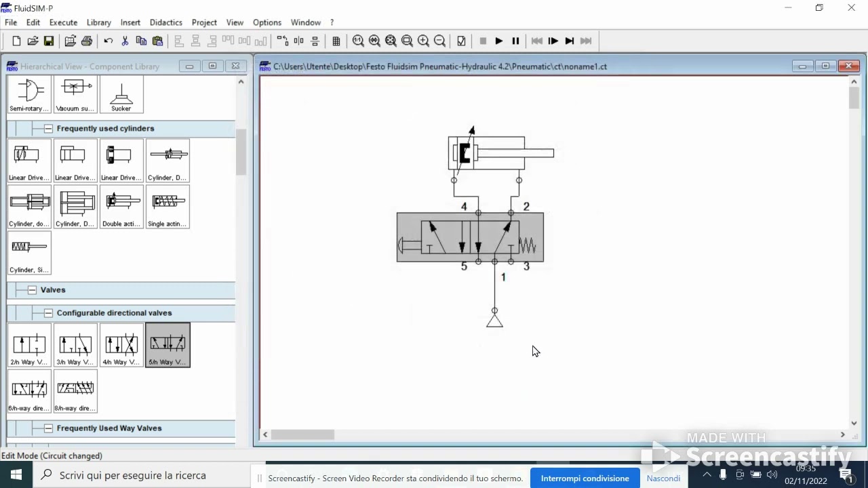The image size is (868, 488).
Task: Stop the simulation
Action: pyautogui.click(x=483, y=41)
